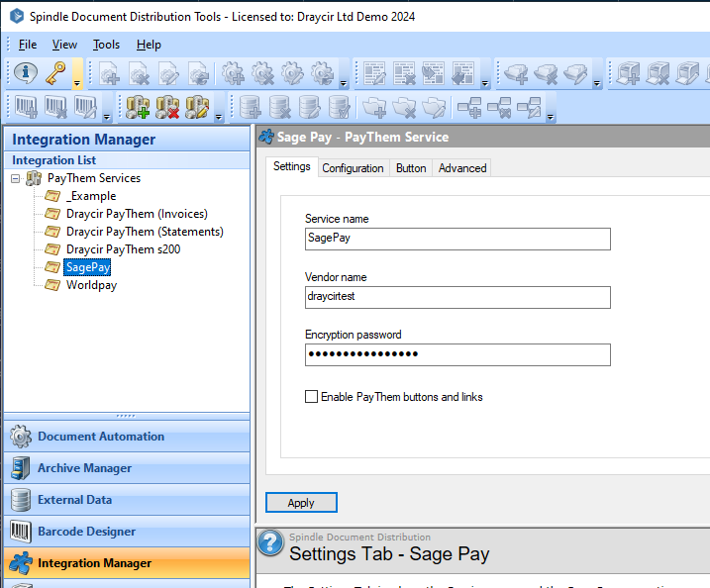Click the Vendor name input field
Viewport: 710px width, 588px height.
click(457, 297)
